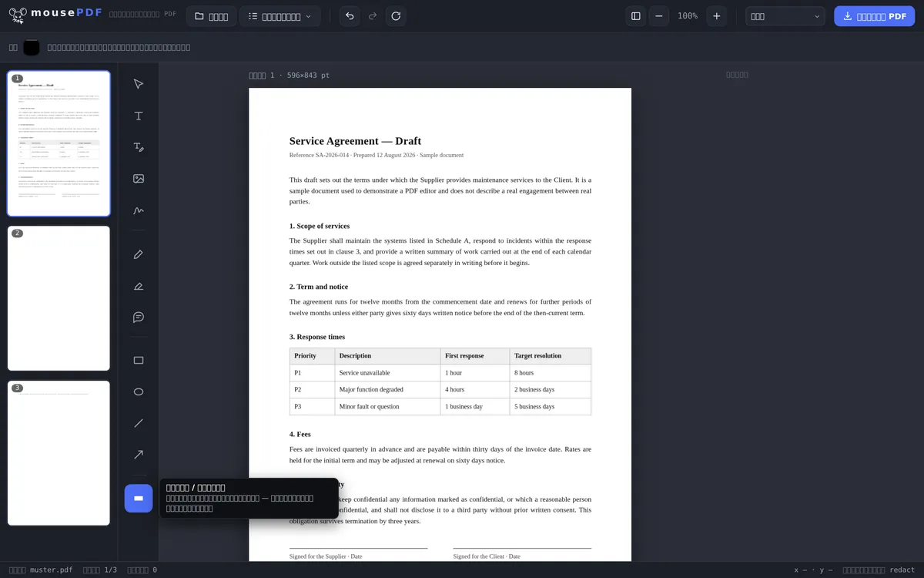
Task: Toggle the active redact tool button
Action: (x=139, y=499)
